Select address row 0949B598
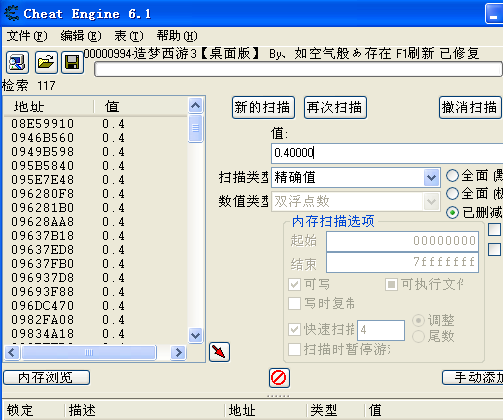This screenshot has height=420, width=503. tap(96, 152)
